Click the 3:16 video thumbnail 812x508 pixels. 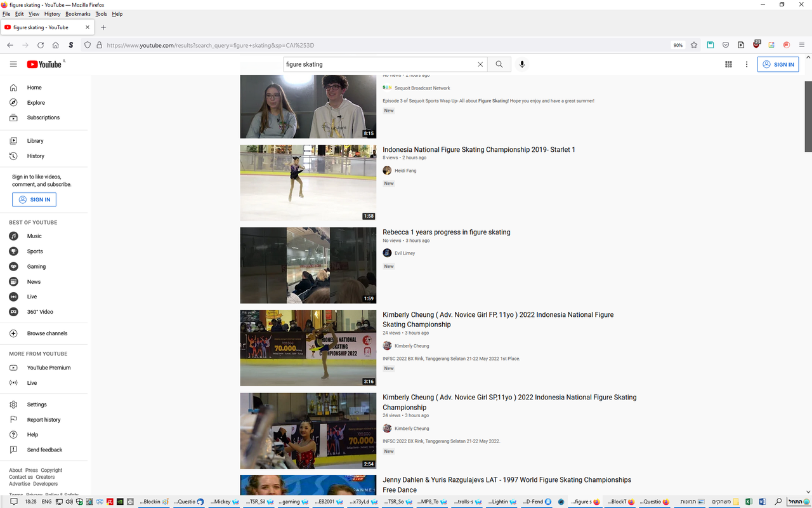coord(308,348)
